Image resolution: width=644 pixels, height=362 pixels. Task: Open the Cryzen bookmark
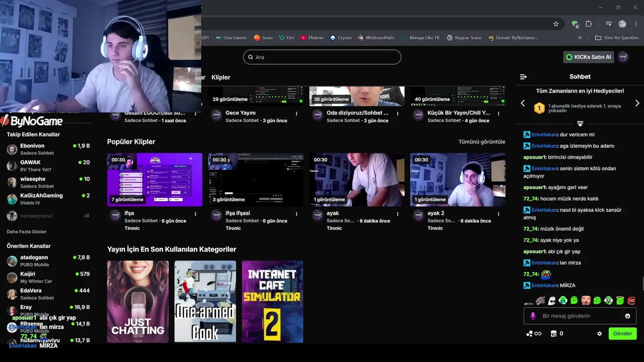[341, 38]
